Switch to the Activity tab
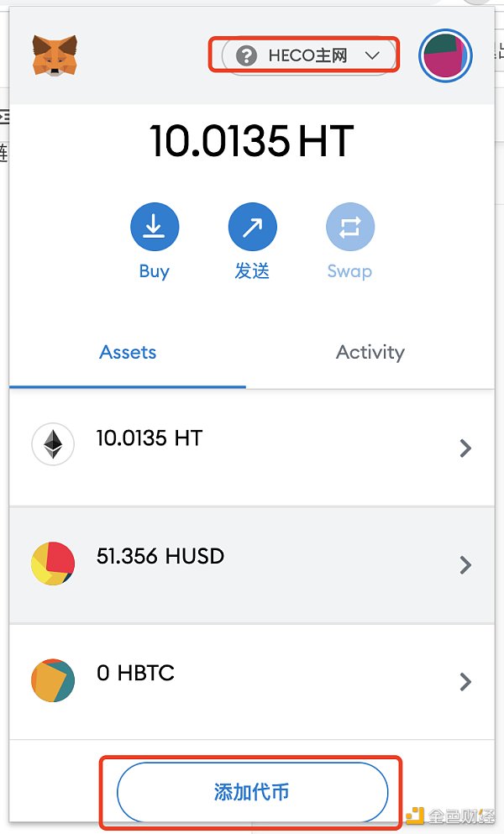 [370, 353]
